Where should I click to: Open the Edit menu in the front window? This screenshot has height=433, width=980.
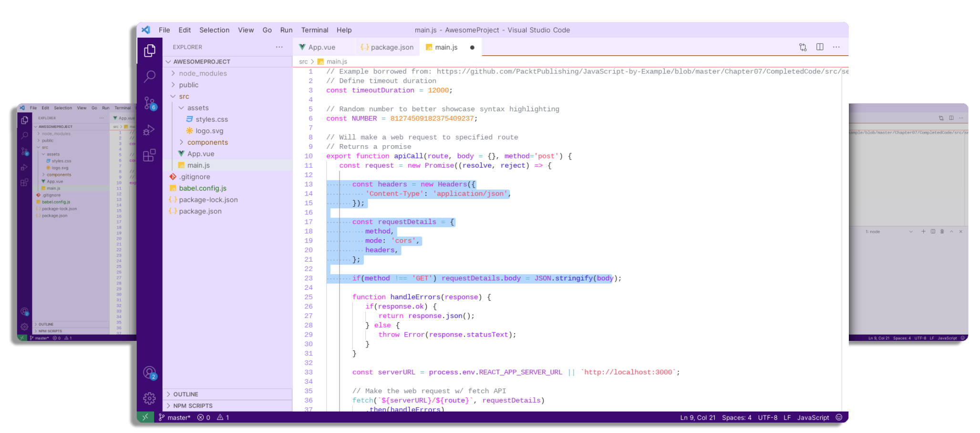tap(185, 30)
